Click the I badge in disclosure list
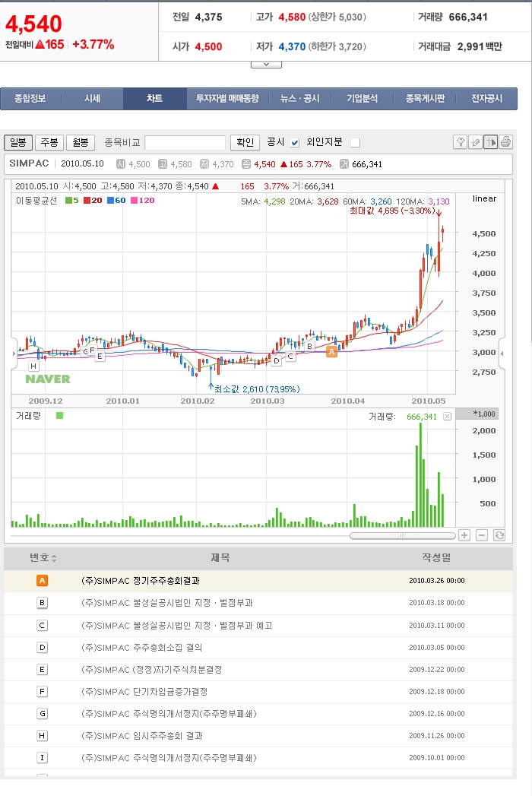The width and height of the screenshot is (532, 796). pyautogui.click(x=42, y=757)
